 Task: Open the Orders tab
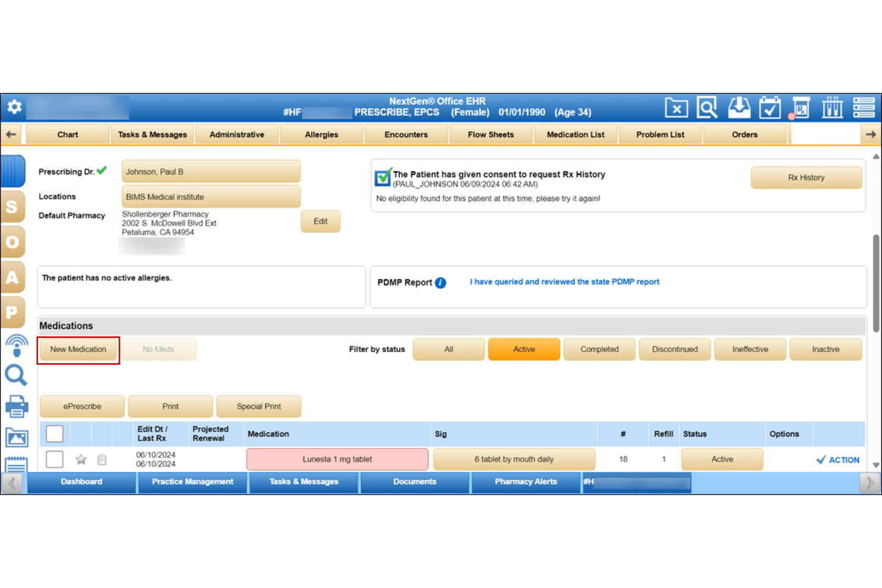click(745, 135)
